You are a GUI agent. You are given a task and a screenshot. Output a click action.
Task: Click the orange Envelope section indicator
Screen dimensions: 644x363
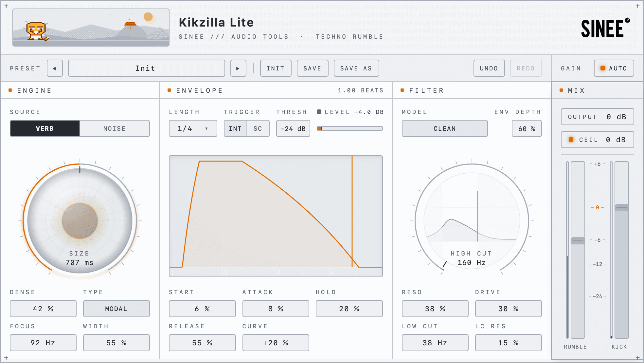click(x=169, y=90)
